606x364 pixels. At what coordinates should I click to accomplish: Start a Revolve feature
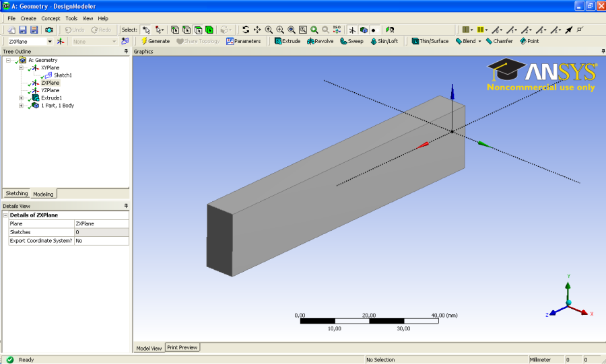[321, 41]
